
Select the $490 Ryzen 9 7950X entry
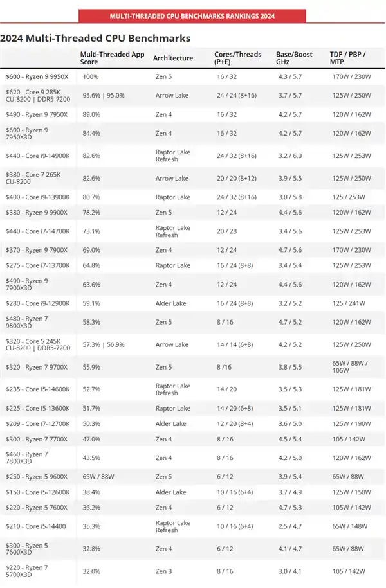[x=38, y=114]
